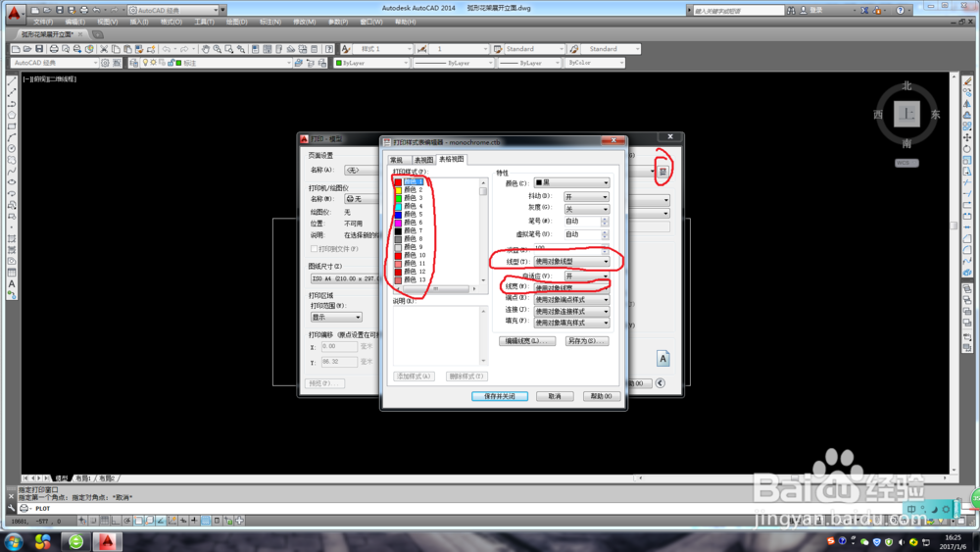Click the plot style table edit icon
The image size is (980, 552).
tap(663, 172)
